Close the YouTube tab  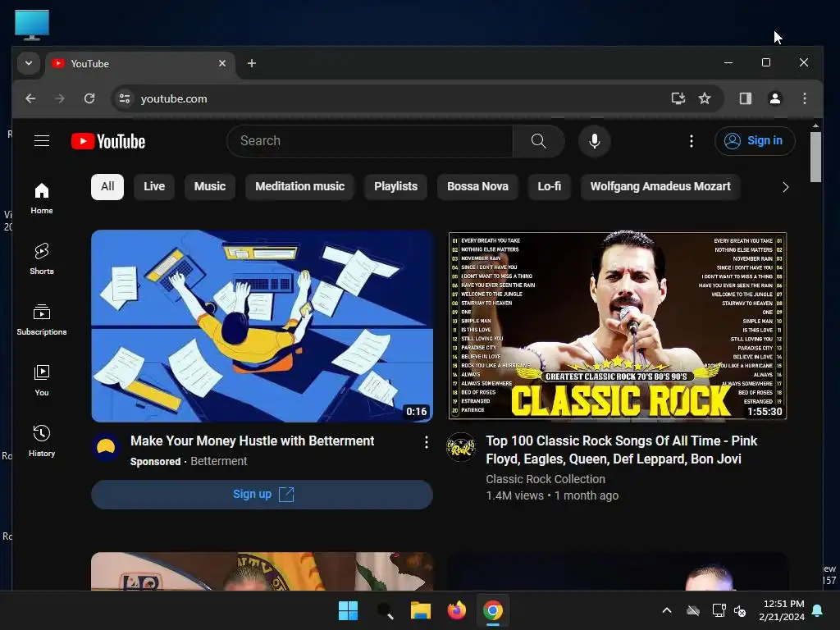pos(222,63)
